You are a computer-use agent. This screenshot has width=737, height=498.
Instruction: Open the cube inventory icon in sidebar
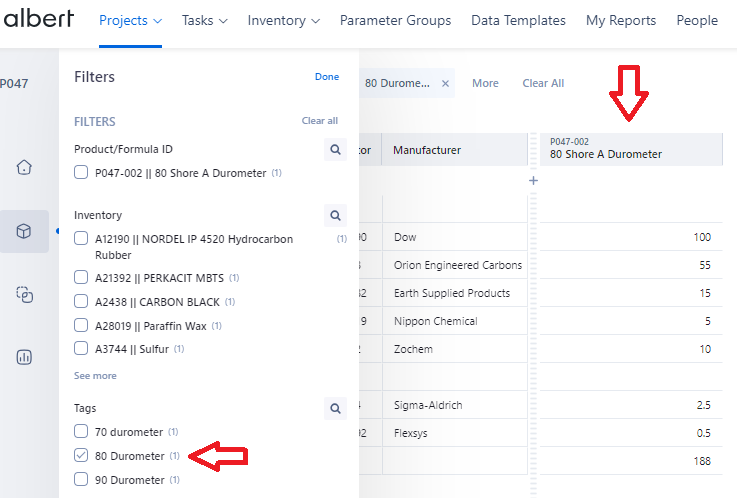[x=25, y=231]
